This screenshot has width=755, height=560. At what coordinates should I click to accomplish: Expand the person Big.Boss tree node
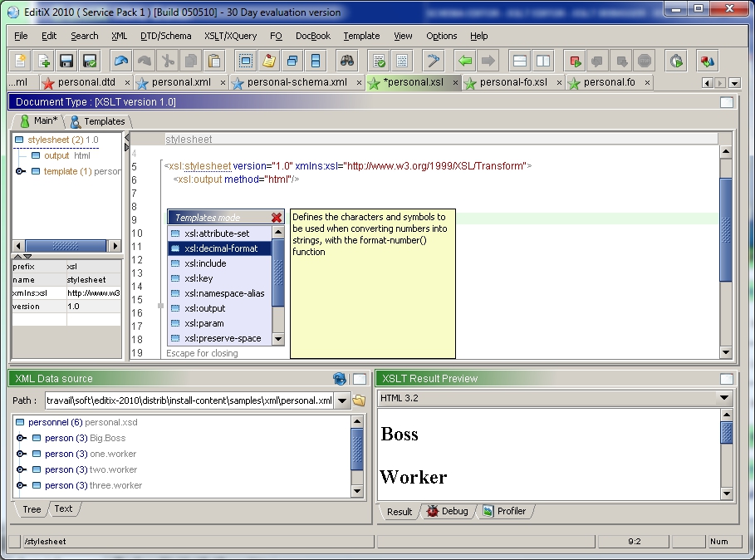click(x=22, y=438)
